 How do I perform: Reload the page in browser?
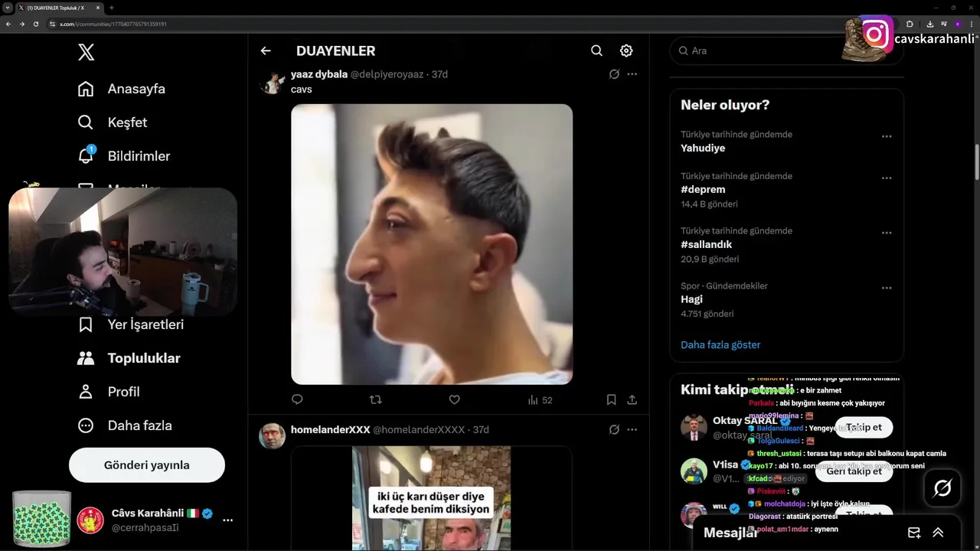click(x=36, y=24)
